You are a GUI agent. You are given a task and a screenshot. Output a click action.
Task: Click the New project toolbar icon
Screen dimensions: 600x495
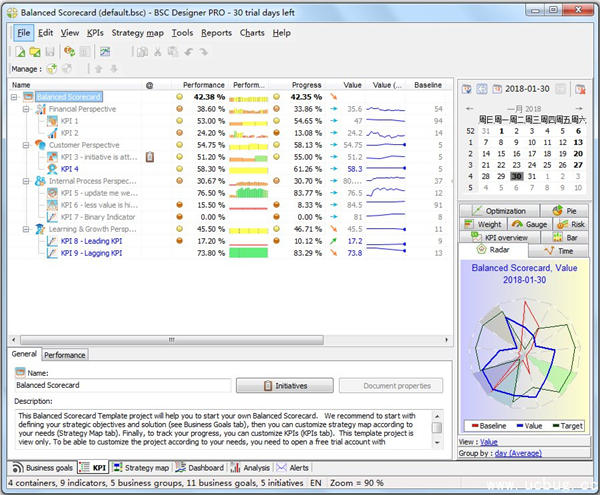click(19, 51)
